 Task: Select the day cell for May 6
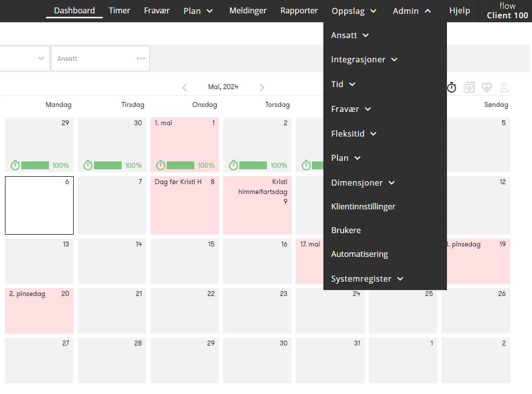(x=39, y=205)
